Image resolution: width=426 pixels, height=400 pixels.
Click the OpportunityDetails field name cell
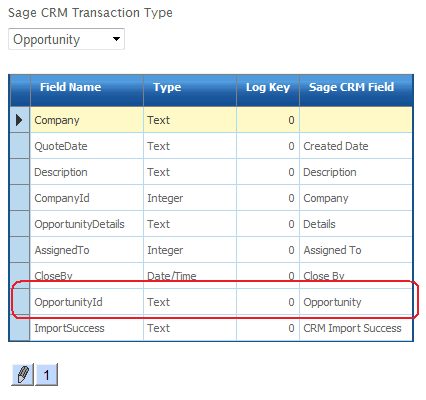pos(87,224)
